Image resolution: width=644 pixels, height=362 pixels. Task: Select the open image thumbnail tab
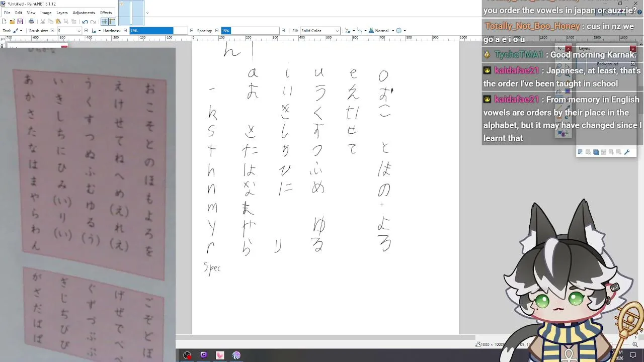(131, 13)
